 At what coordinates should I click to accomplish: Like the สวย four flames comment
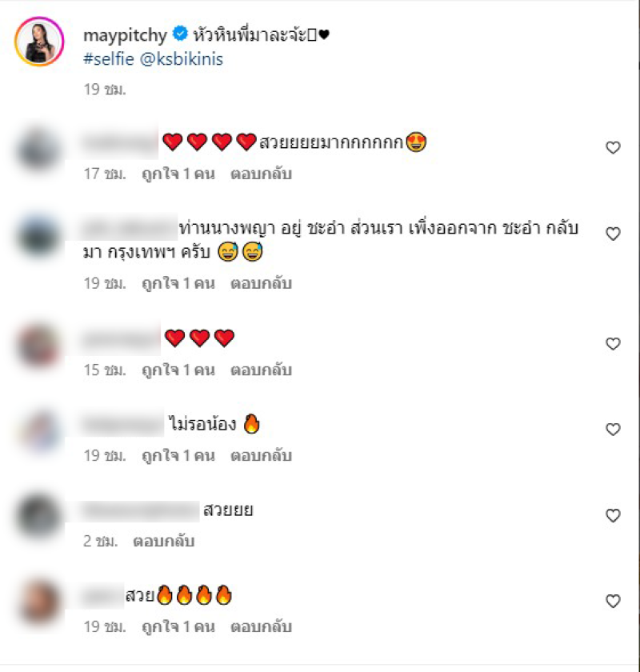click(613, 602)
